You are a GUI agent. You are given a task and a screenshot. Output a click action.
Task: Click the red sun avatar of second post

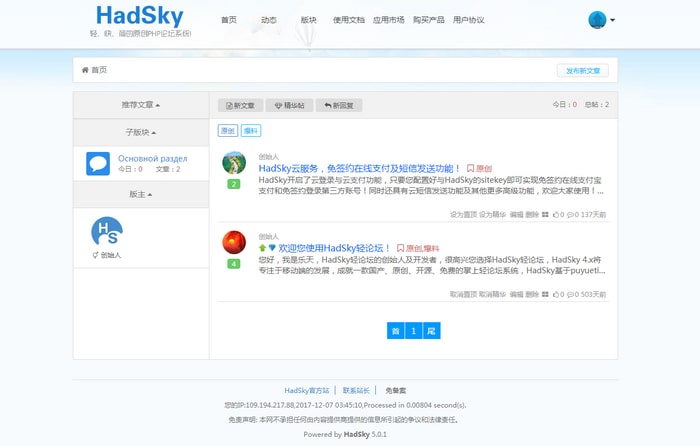pos(234,242)
